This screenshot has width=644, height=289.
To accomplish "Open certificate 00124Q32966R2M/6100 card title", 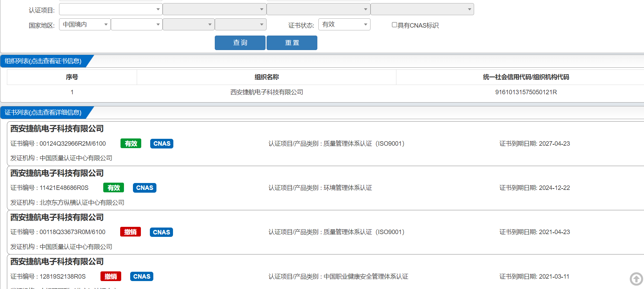I will pos(57,129).
